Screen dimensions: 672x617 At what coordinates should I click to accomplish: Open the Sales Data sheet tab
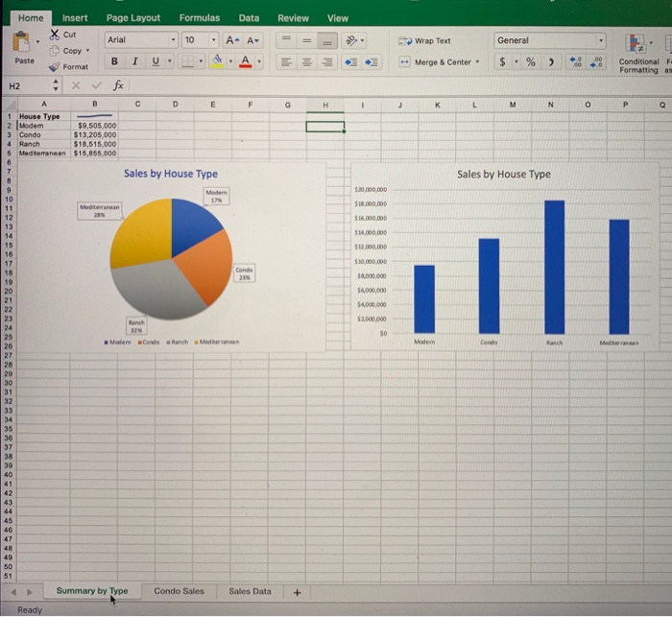click(250, 591)
